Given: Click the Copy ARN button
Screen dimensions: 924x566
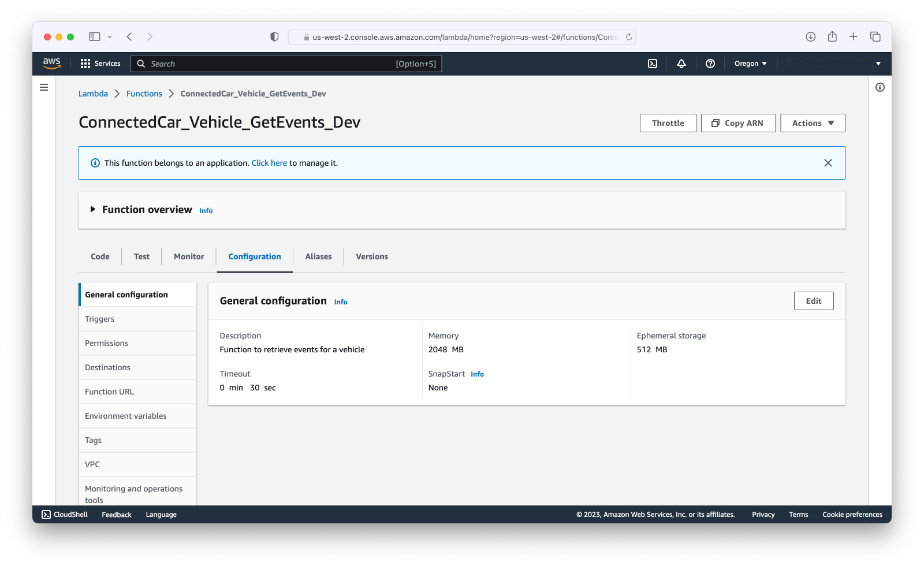Looking at the screenshot, I should [x=738, y=123].
